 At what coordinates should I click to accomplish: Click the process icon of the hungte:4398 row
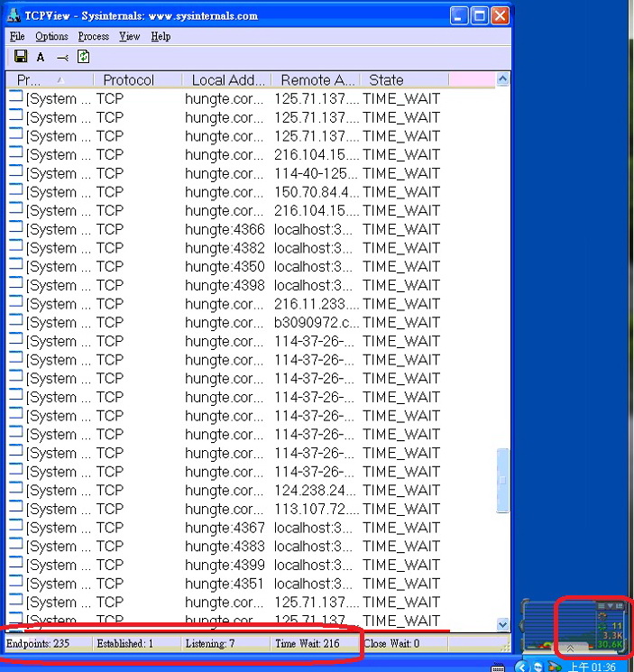click(15, 283)
